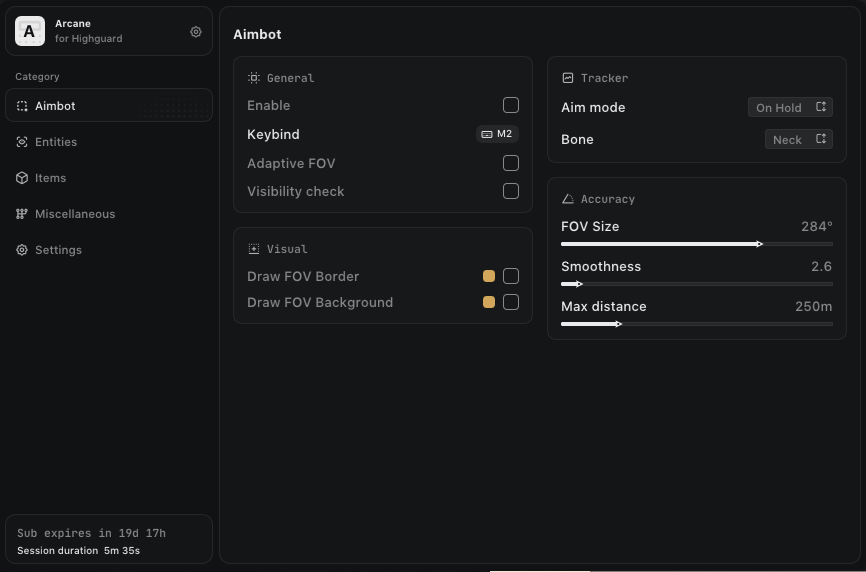Open the Draw FOV Background color swatch

(x=489, y=302)
